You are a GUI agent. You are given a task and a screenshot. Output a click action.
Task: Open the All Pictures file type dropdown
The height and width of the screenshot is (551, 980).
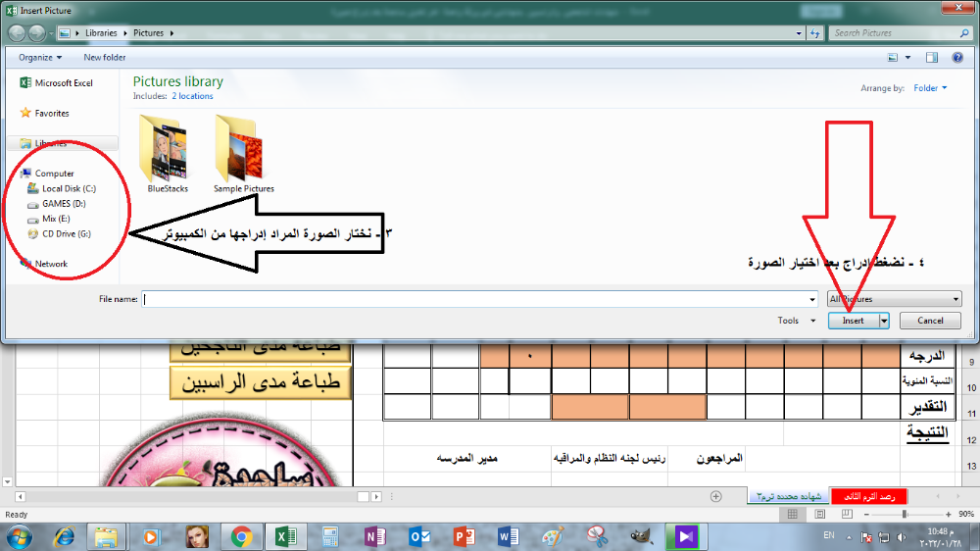pos(895,299)
